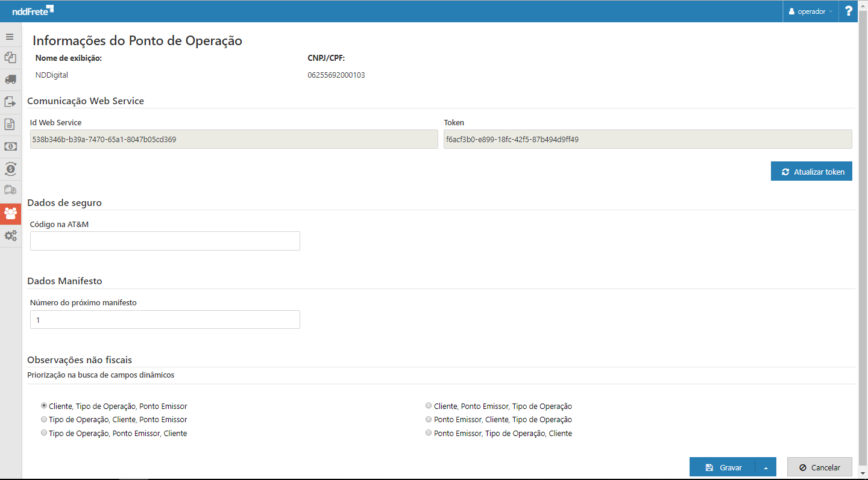Click the solid truck sidebar icon
Image resolution: width=868 pixels, height=480 pixels.
tap(10, 79)
